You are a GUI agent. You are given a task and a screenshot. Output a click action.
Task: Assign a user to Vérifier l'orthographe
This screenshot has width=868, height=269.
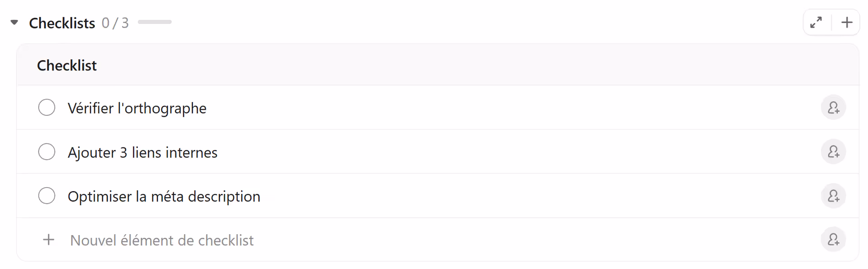833,108
